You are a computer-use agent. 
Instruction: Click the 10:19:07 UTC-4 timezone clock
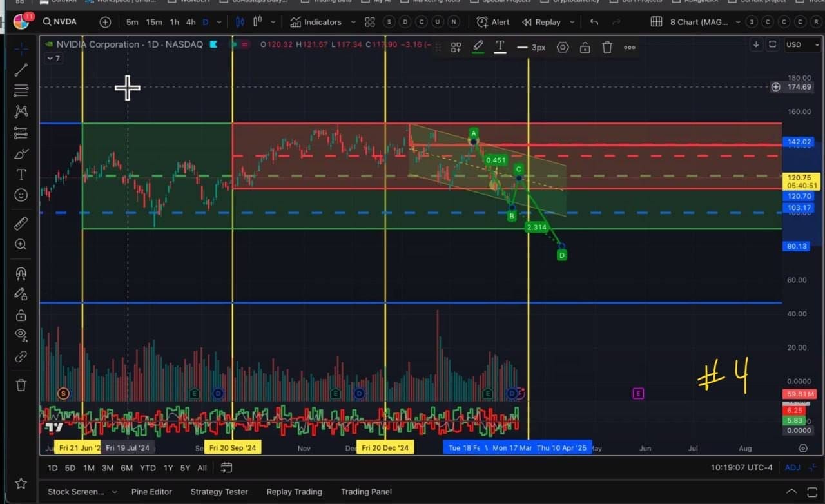741,467
